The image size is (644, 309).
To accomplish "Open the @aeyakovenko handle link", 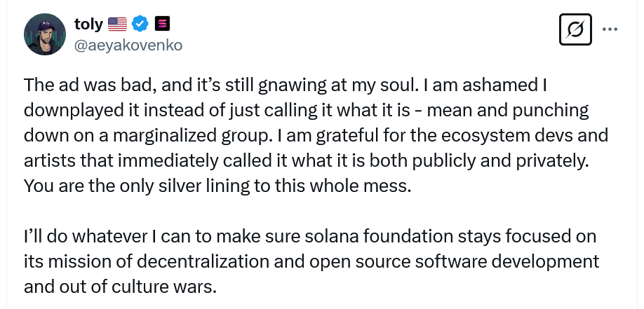I will [128, 45].
